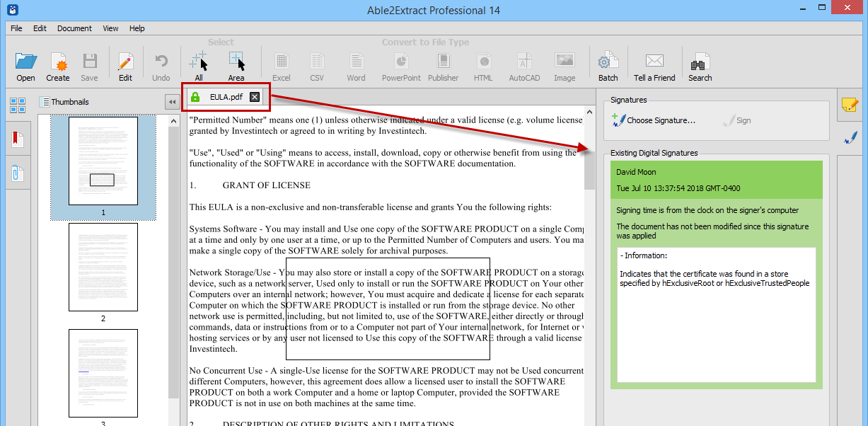The width and height of the screenshot is (868, 426).
Task: Open the Thumbnails panel header dropdown
Action: click(64, 102)
